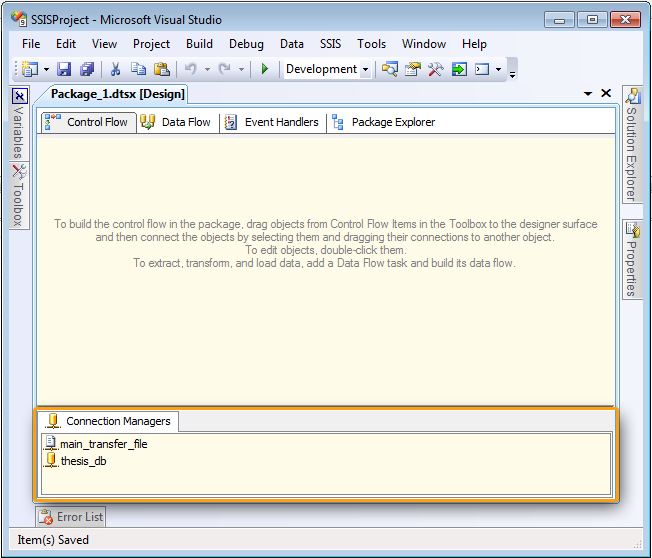Screen dimensions: 652x558
Task: Open the Tools menu
Action: pos(371,44)
